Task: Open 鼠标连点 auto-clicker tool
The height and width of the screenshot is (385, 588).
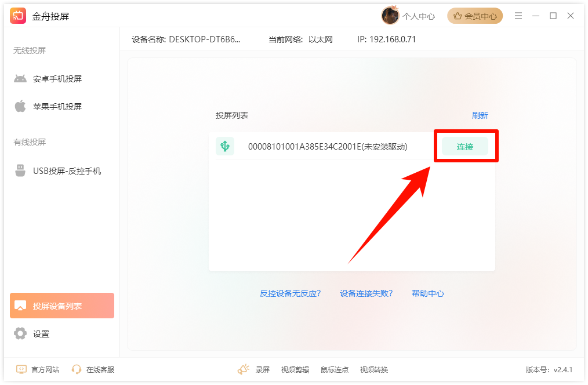Action: (x=335, y=369)
